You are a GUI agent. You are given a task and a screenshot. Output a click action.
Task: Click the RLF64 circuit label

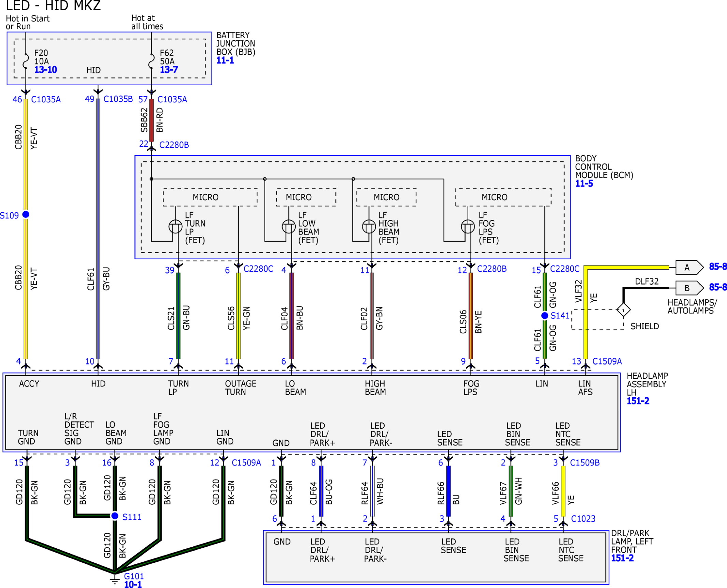click(365, 493)
